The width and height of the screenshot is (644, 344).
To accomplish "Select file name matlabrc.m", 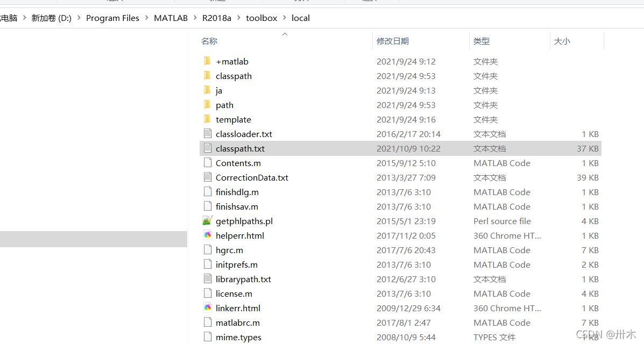I will point(238,322).
